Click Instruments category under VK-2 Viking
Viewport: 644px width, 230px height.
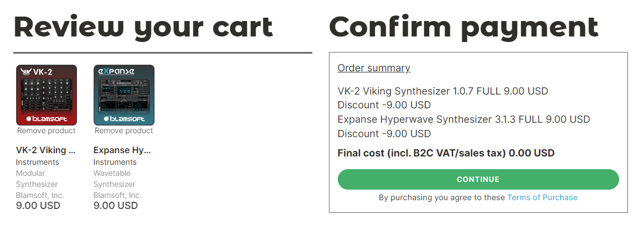pyautogui.click(x=37, y=162)
